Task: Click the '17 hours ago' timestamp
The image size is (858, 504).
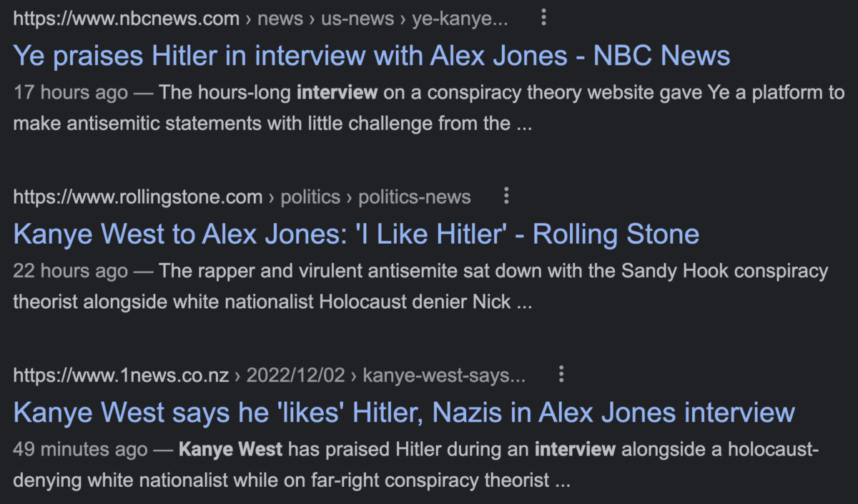Action: pyautogui.click(x=71, y=92)
